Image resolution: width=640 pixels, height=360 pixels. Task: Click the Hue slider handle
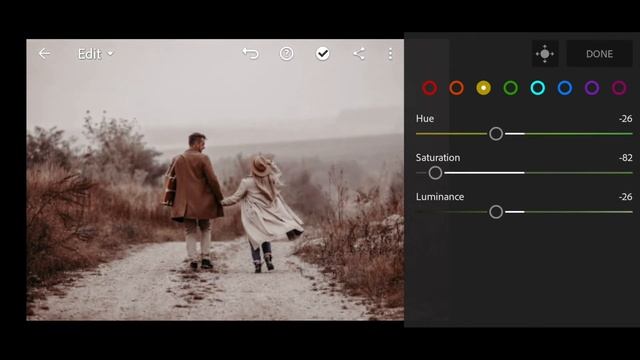click(496, 133)
